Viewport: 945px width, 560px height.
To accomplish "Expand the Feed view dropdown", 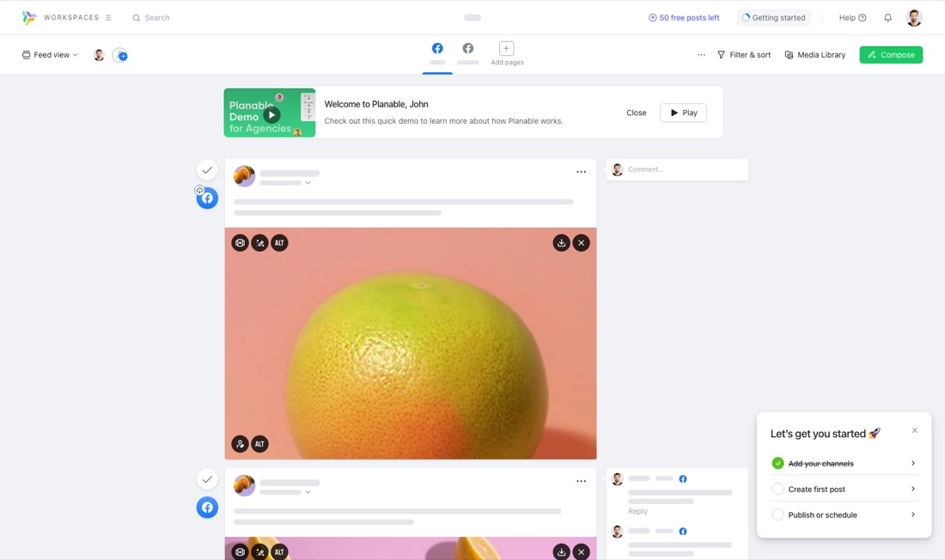I will click(x=50, y=55).
